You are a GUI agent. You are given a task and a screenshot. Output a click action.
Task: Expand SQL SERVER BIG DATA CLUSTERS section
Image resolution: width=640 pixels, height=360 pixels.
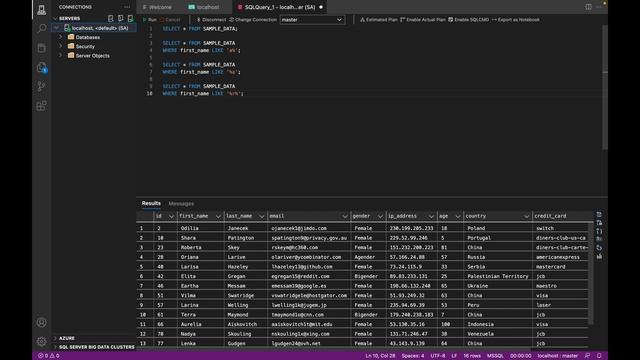pyautogui.click(x=55, y=347)
